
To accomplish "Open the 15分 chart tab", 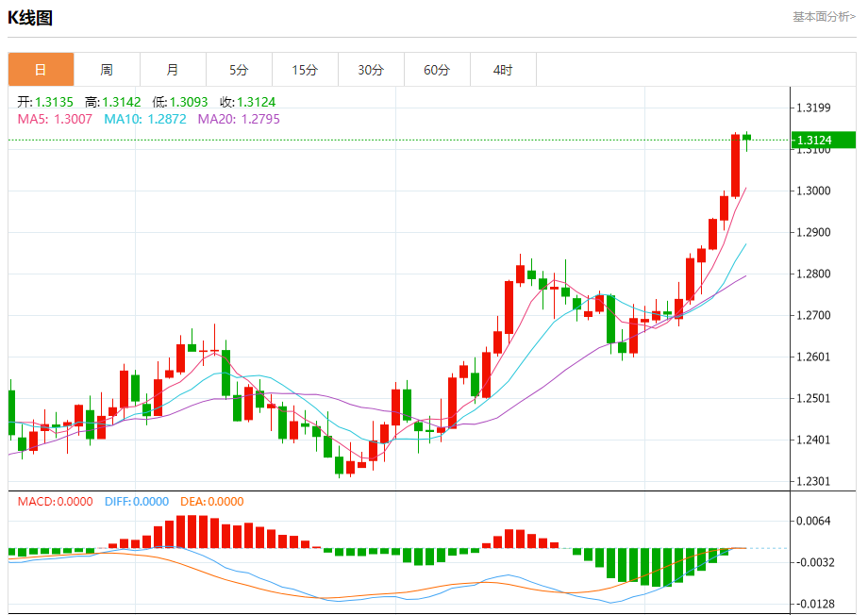I will (x=305, y=70).
